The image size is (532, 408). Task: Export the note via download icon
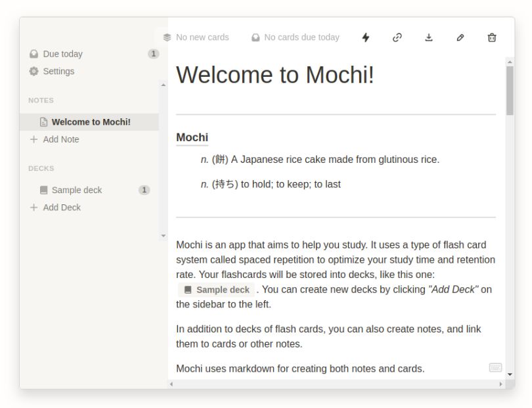pos(429,37)
